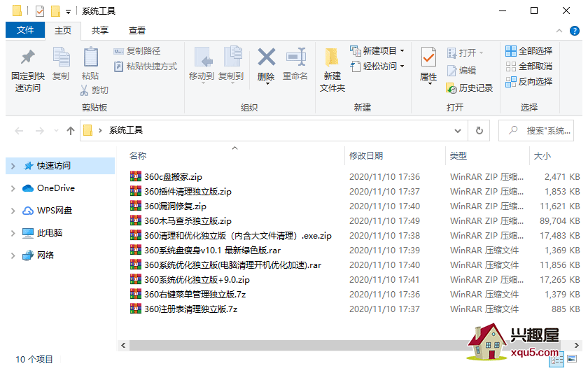The width and height of the screenshot is (588, 373).
Task: Click 全部取消 select none
Action: click(x=528, y=66)
